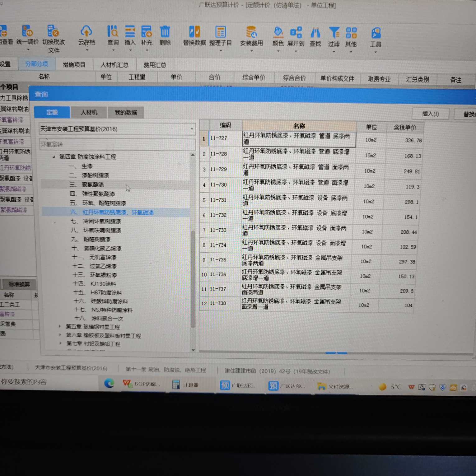Click price cell 249.81
The image size is (476, 476).
click(404, 171)
